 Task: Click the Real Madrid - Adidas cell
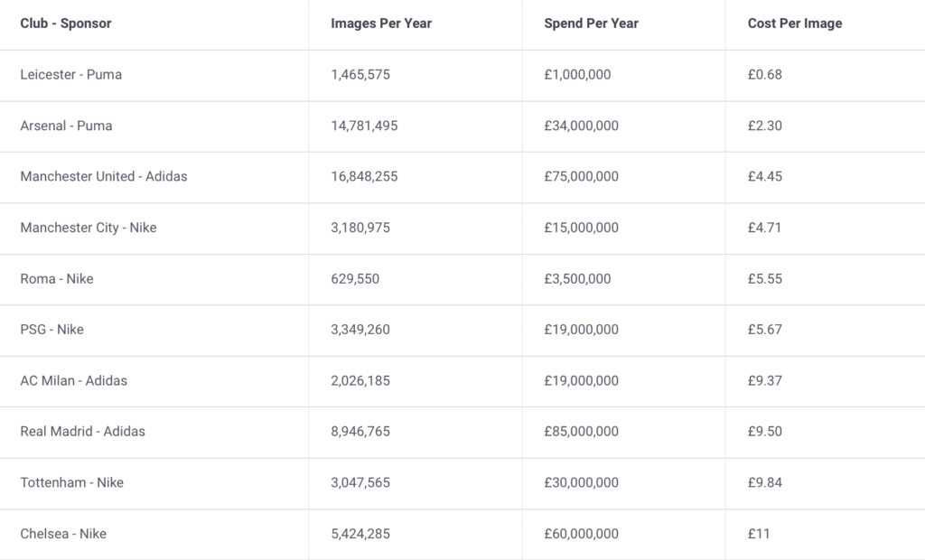tap(82, 432)
